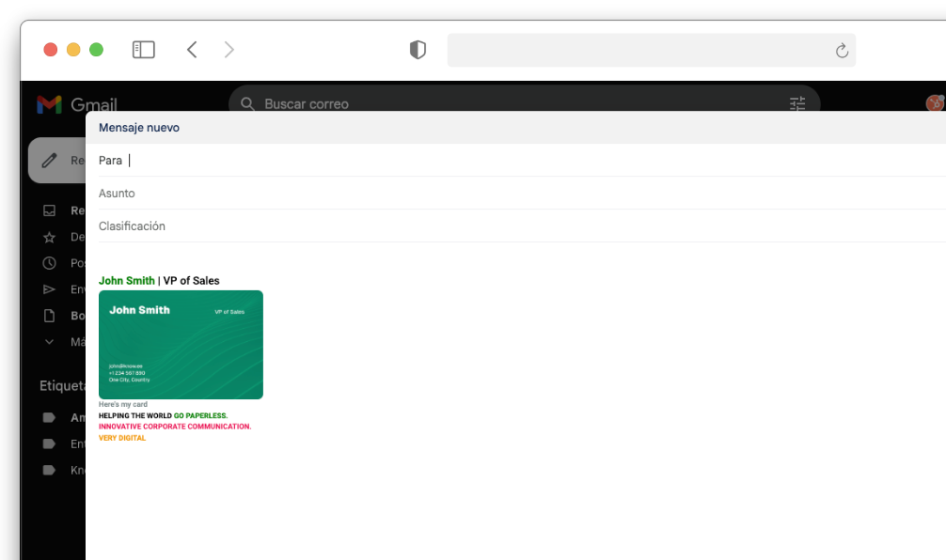Reload the page using the refresh icon
This screenshot has height=560, width=946.
[x=842, y=51]
